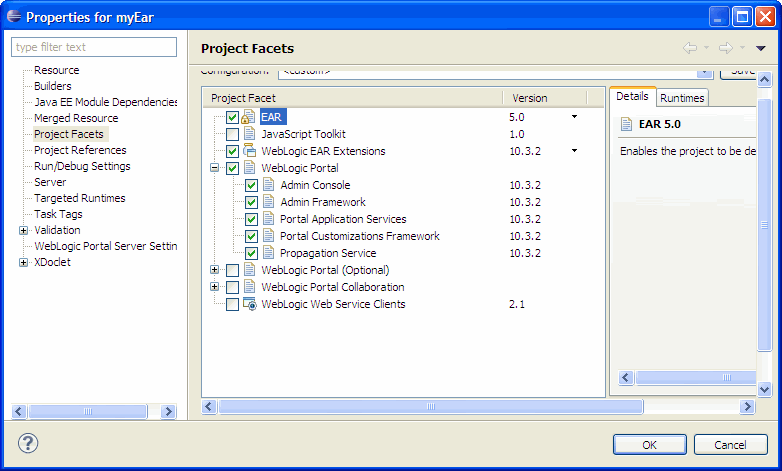Go back with the left arrow icon

[690, 48]
